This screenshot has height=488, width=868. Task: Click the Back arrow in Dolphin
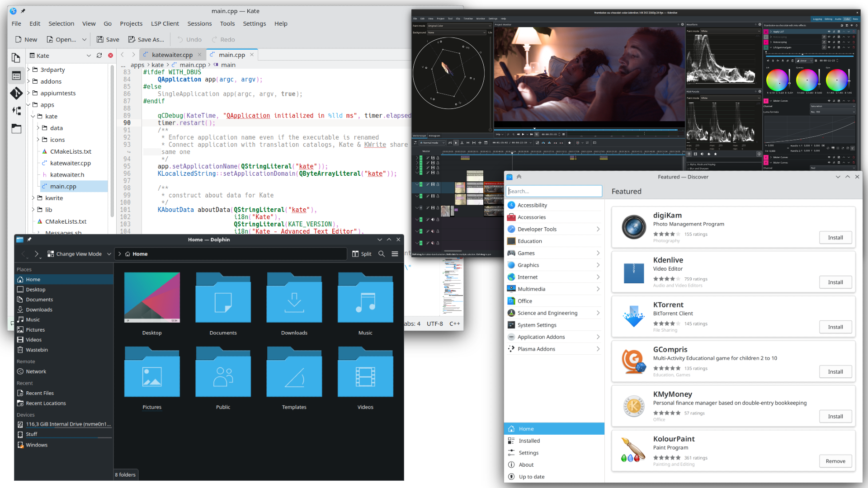tap(24, 254)
